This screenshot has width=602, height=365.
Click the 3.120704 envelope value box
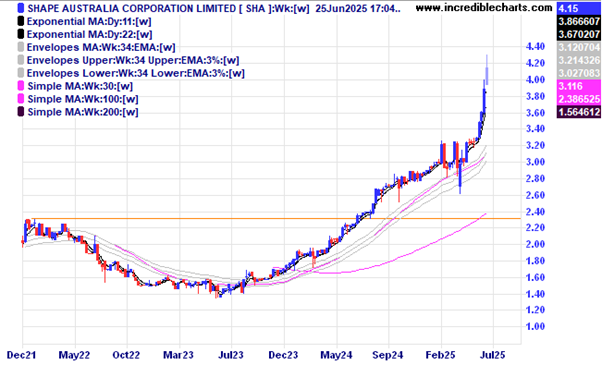click(579, 47)
